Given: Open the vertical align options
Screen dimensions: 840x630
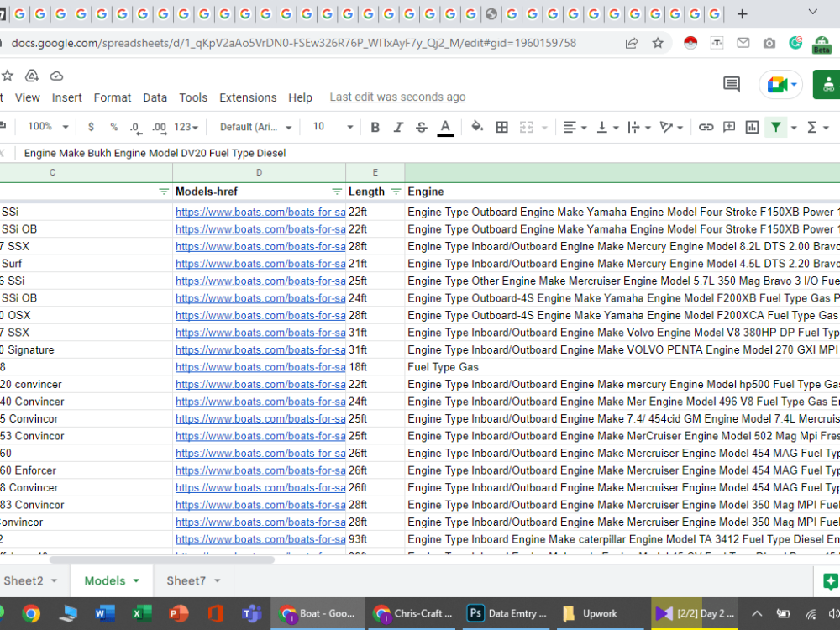Looking at the screenshot, I should 607,127.
